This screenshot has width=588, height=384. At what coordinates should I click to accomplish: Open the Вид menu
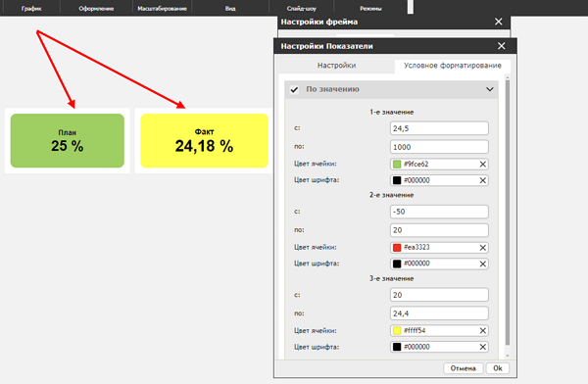pyautogui.click(x=230, y=8)
